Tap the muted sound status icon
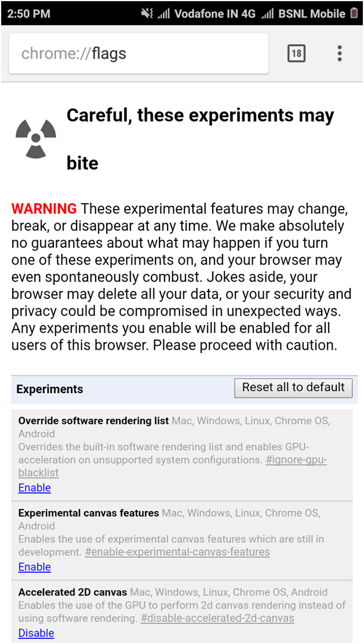Screen dimensions: 364x644 point(147,13)
